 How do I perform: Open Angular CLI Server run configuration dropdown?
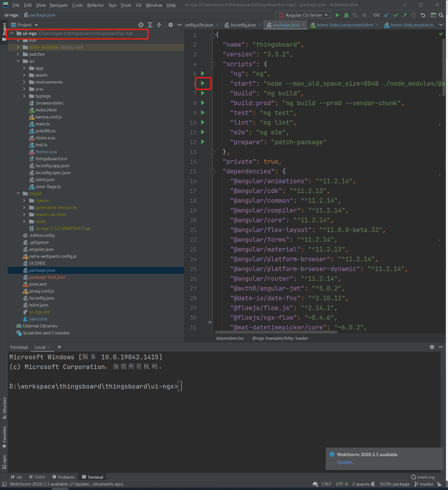[303, 15]
